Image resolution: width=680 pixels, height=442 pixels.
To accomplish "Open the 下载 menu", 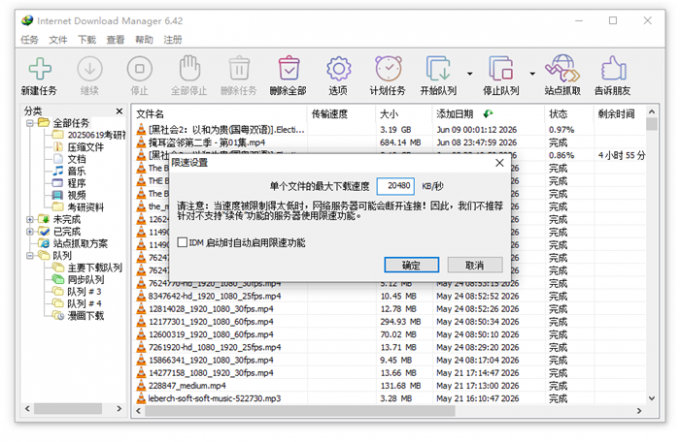I will [x=87, y=40].
